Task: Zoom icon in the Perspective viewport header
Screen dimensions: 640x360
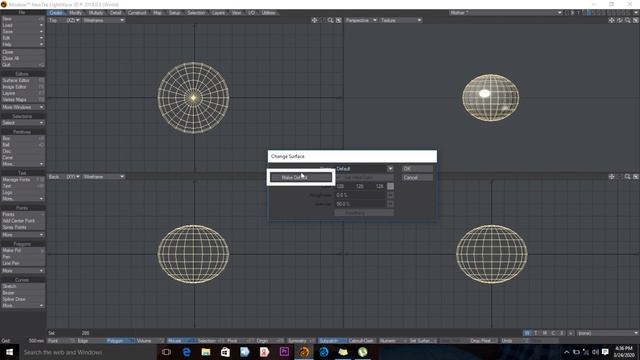Action: pos(627,20)
